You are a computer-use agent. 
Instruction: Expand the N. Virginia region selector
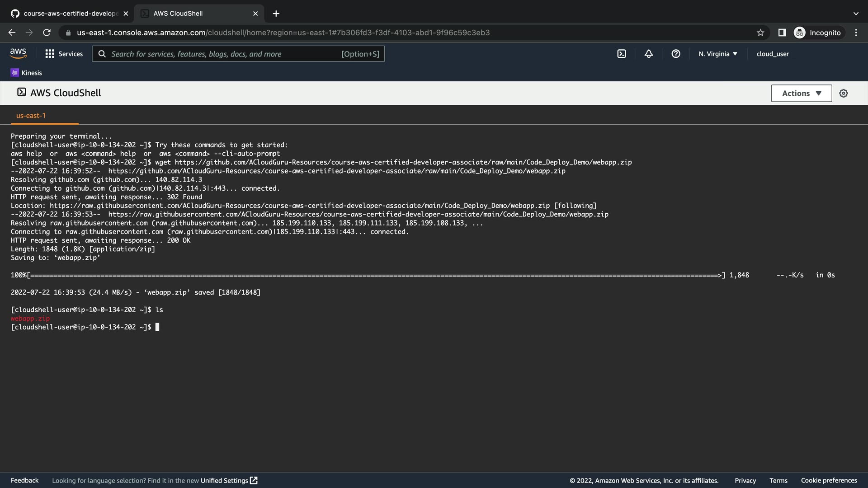717,54
